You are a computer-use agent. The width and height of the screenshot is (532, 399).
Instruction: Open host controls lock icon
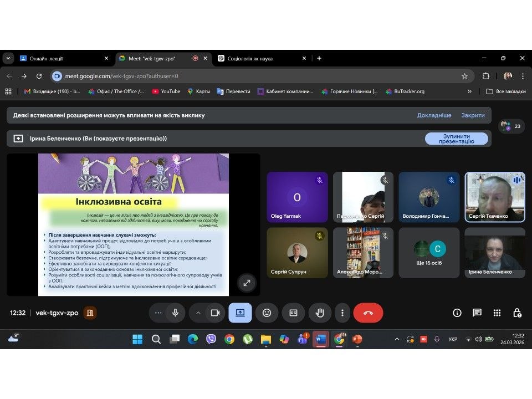pyautogui.click(x=517, y=313)
